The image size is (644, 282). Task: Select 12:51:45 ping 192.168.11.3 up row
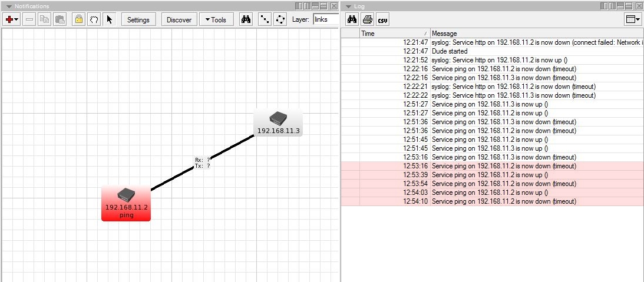point(493,148)
